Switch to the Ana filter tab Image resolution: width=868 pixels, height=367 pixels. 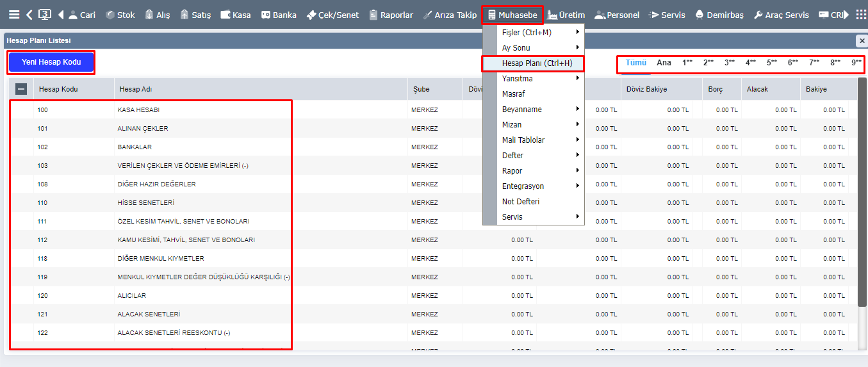click(664, 63)
